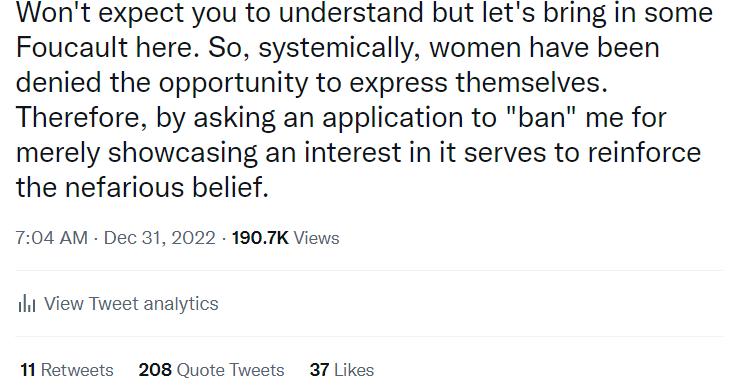Click the Views label beside 190.7K

pos(316,238)
